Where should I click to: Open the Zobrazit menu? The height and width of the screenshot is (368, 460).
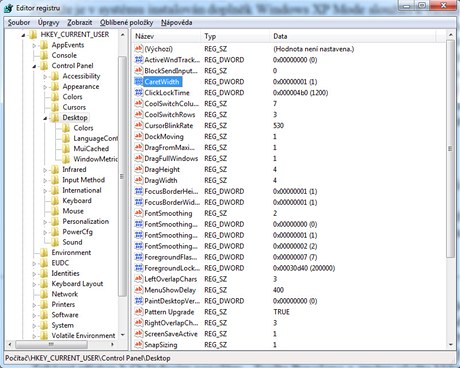pos(80,23)
